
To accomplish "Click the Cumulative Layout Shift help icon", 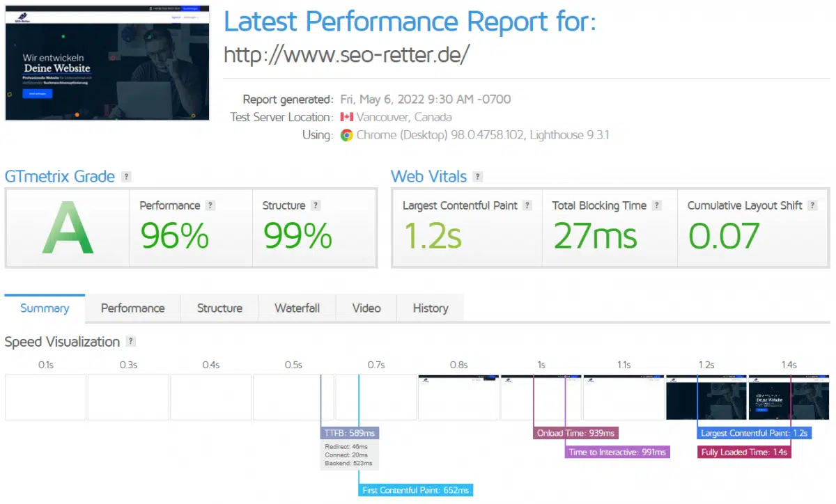I will point(812,205).
